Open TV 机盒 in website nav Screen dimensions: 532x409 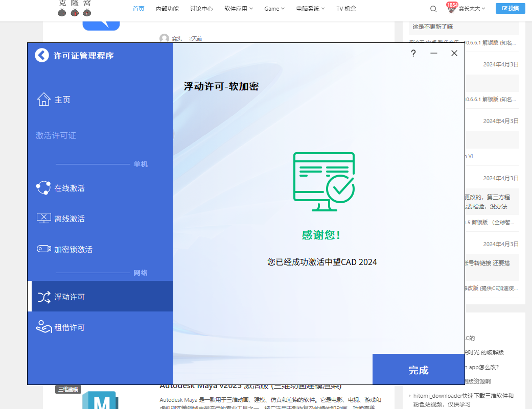point(346,9)
